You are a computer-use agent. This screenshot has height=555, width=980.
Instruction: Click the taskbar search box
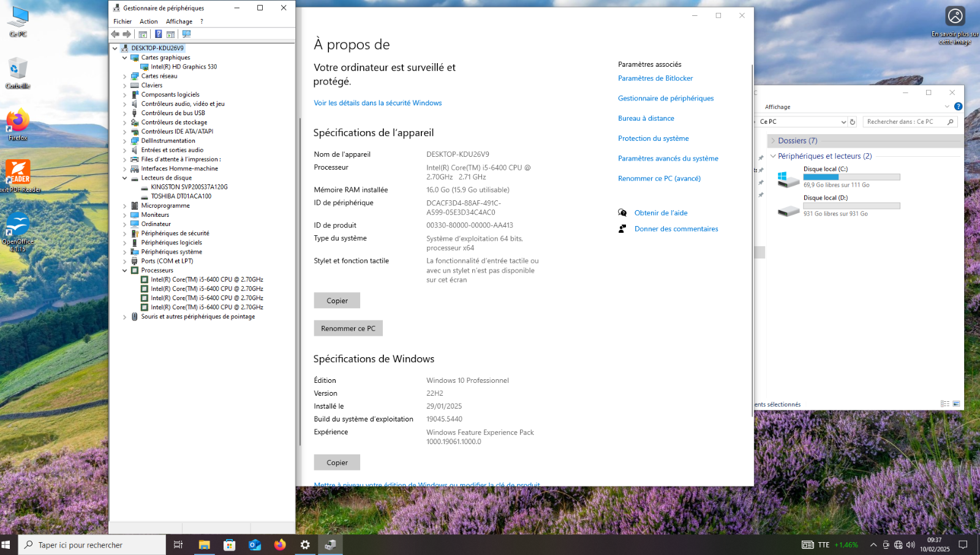point(92,545)
